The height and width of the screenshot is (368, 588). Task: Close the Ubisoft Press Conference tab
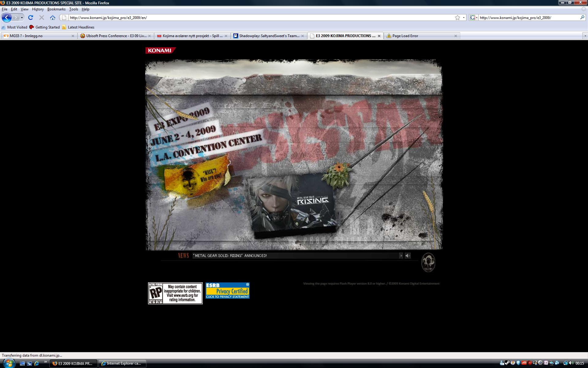[149, 36]
